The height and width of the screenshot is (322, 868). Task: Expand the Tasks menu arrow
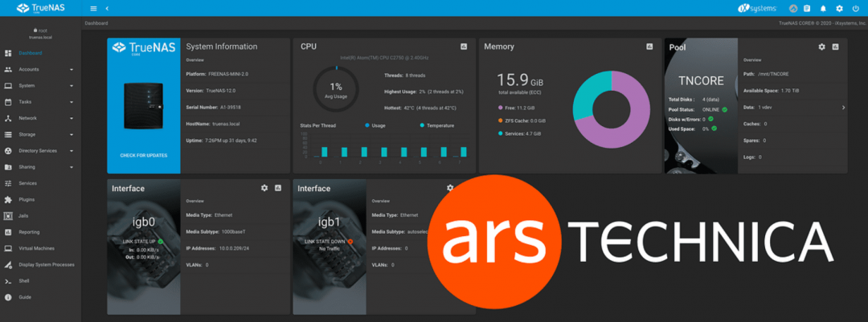[x=72, y=102]
